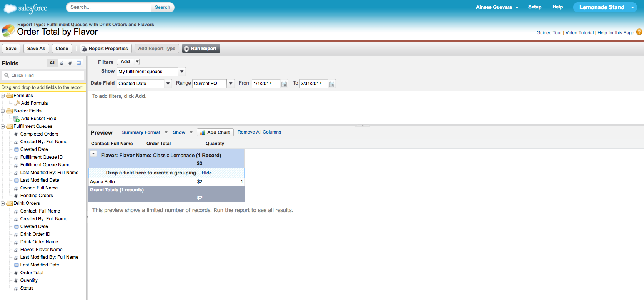The width and height of the screenshot is (644, 300).
Task: Click the Salesforce cloud logo
Action: (x=25, y=8)
